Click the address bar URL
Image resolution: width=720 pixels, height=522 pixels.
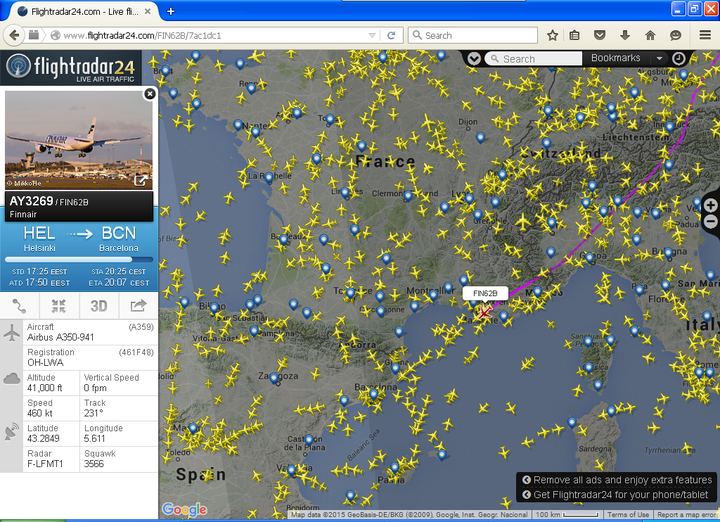click(142, 35)
